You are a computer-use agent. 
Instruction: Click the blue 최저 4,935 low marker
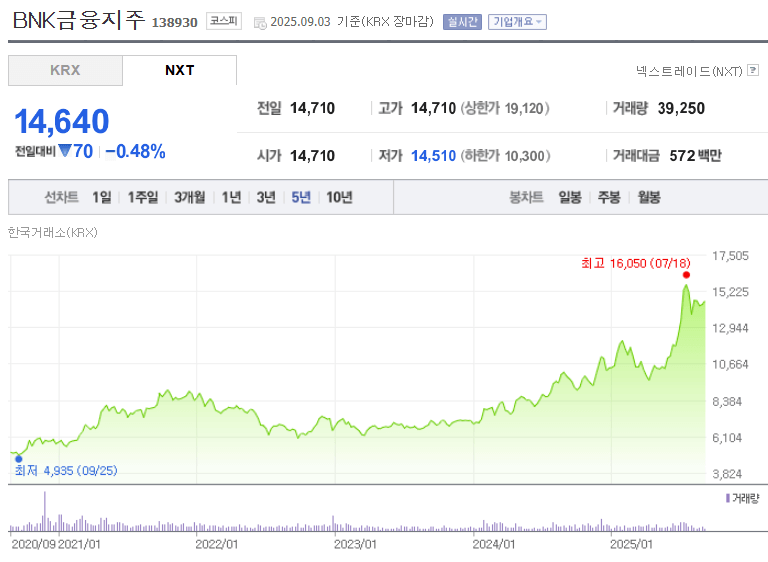19,459
